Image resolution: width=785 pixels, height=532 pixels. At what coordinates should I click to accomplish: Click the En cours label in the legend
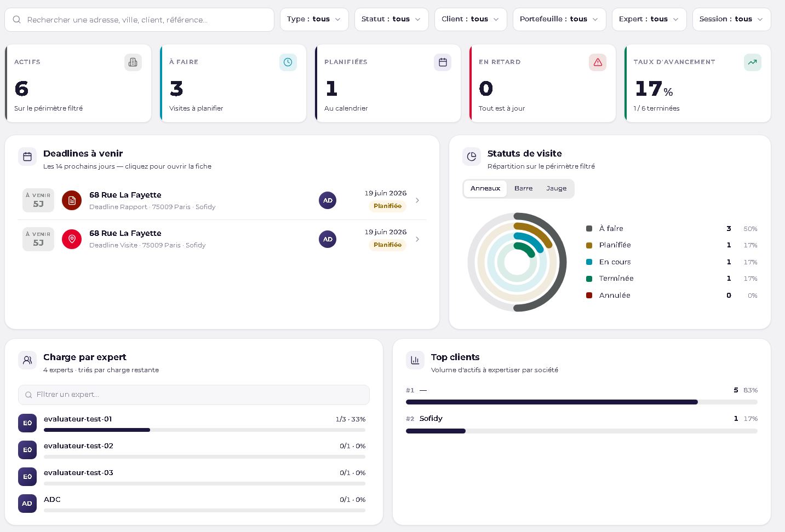pos(615,262)
